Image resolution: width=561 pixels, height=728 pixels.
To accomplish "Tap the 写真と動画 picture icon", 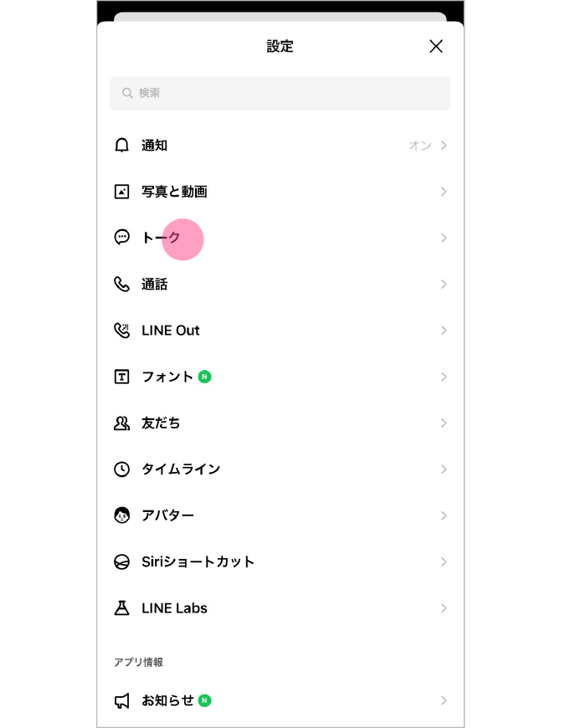I will (122, 192).
